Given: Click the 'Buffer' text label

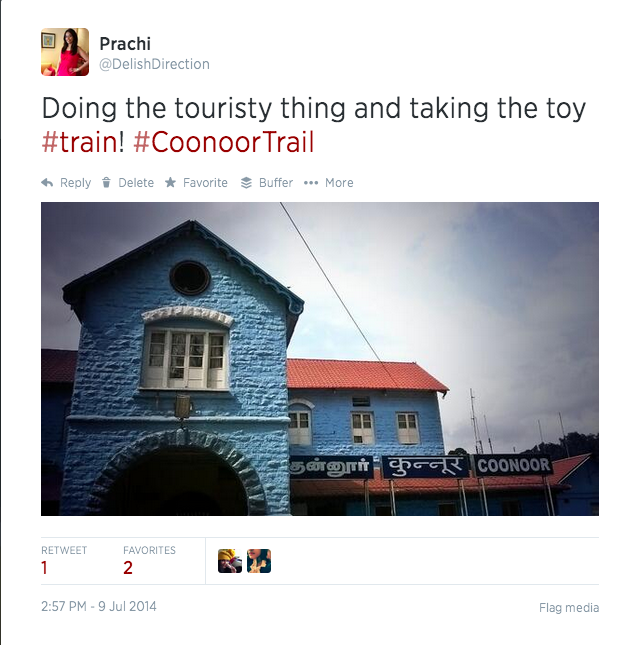Looking at the screenshot, I should (x=276, y=183).
